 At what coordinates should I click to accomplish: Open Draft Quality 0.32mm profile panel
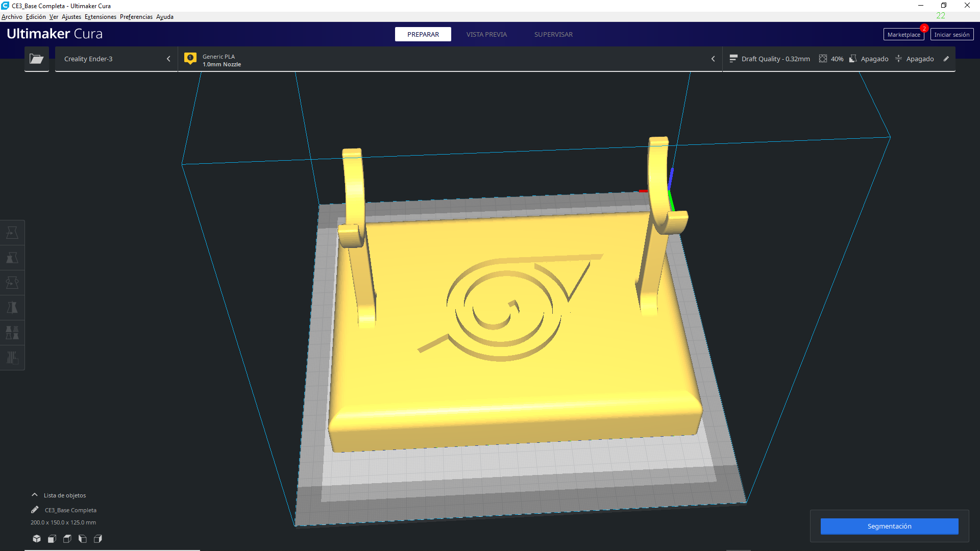click(x=771, y=59)
